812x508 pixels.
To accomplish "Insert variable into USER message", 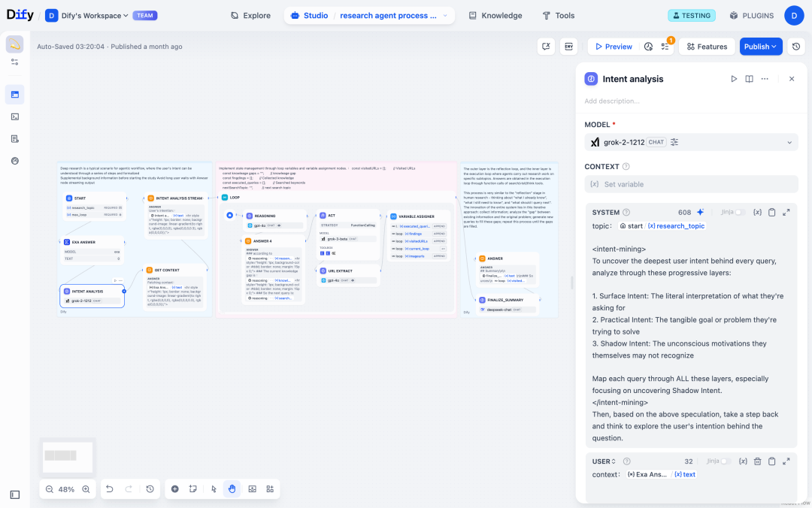I will pos(743,461).
